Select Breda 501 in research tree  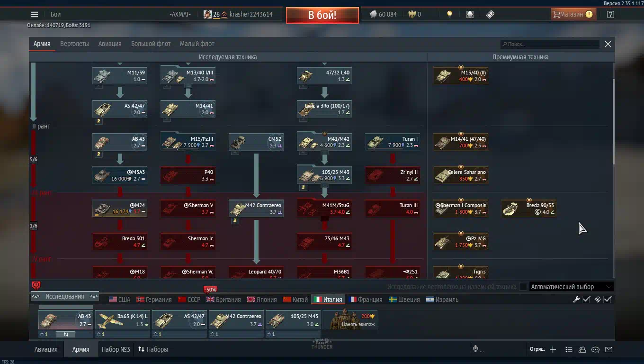coord(120,242)
